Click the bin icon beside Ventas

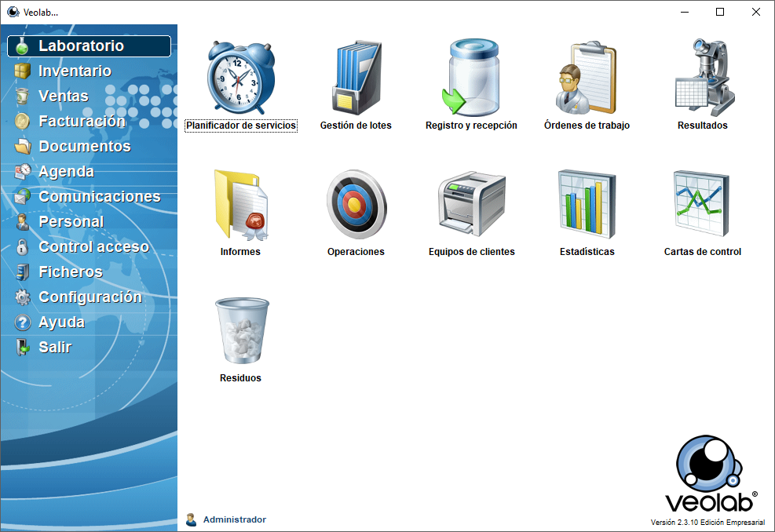(x=22, y=96)
